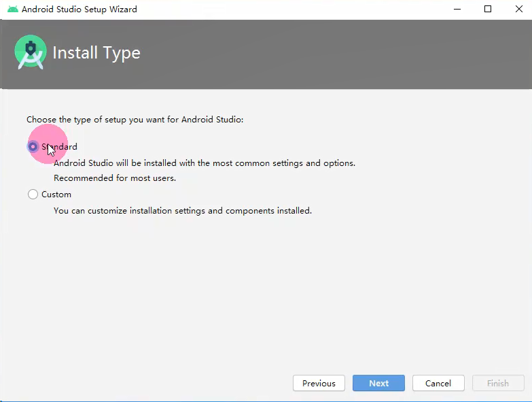532x402 pixels.
Task: Click the Android Studio logo in header
Action: 31,52
